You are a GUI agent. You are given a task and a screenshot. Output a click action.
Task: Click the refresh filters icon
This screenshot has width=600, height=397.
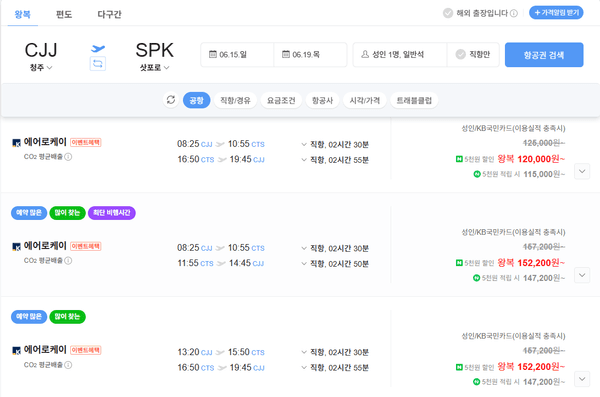(x=171, y=100)
